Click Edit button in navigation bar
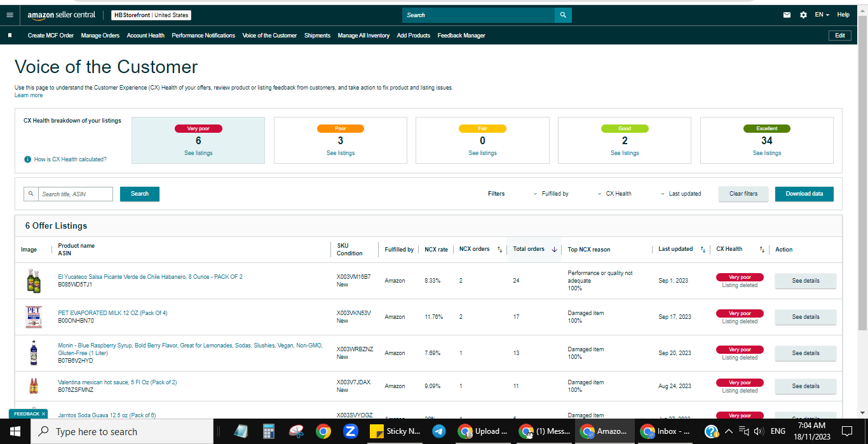This screenshot has height=444, width=868. [840, 36]
